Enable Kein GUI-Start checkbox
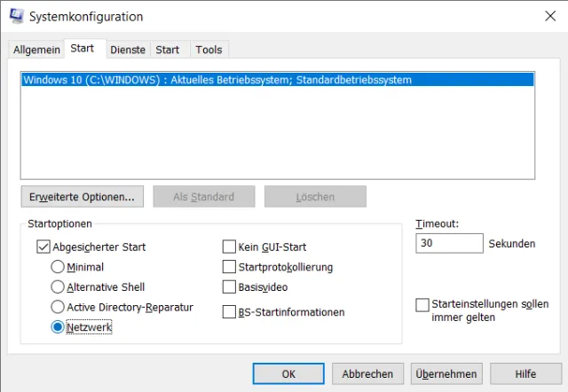 [x=229, y=247]
